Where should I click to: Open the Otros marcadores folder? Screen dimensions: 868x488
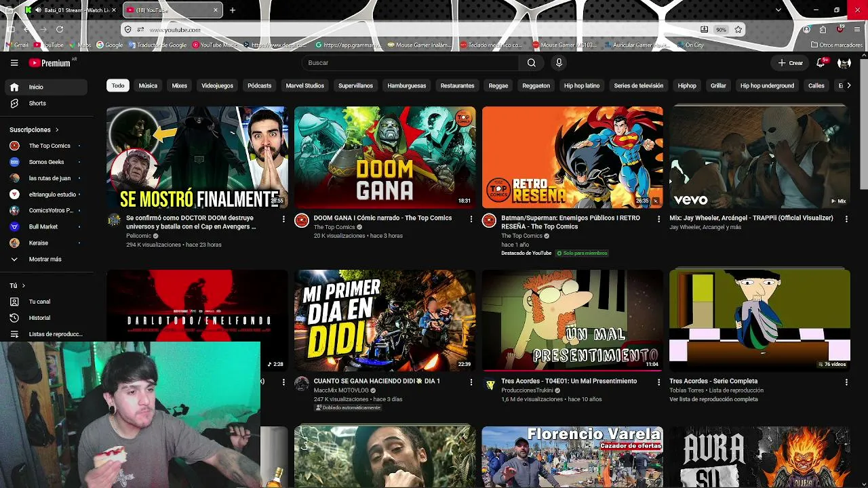click(x=837, y=45)
